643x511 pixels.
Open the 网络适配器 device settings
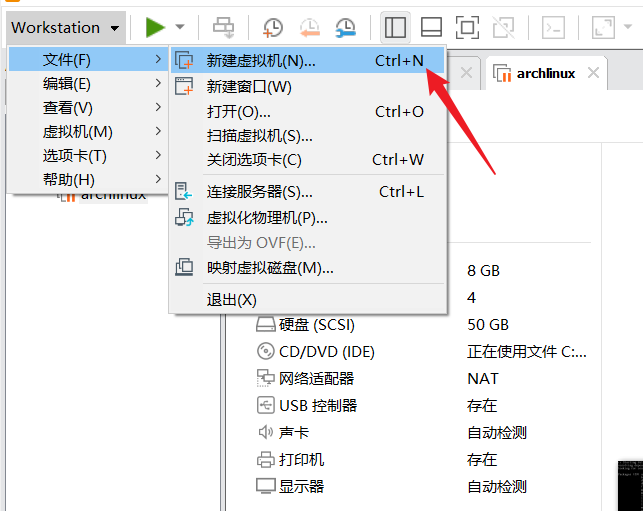tap(316, 379)
